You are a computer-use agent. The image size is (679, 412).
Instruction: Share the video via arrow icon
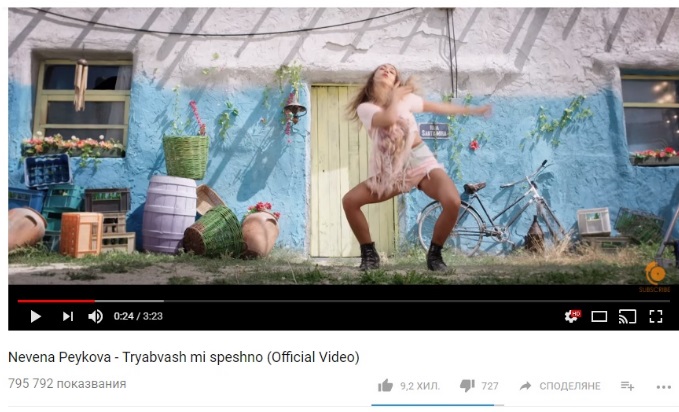point(526,386)
